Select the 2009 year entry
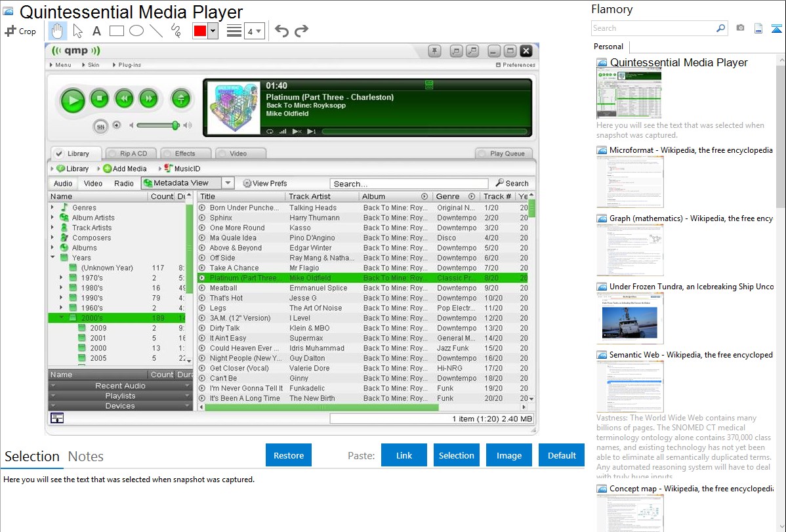The image size is (786, 532). 117,328
